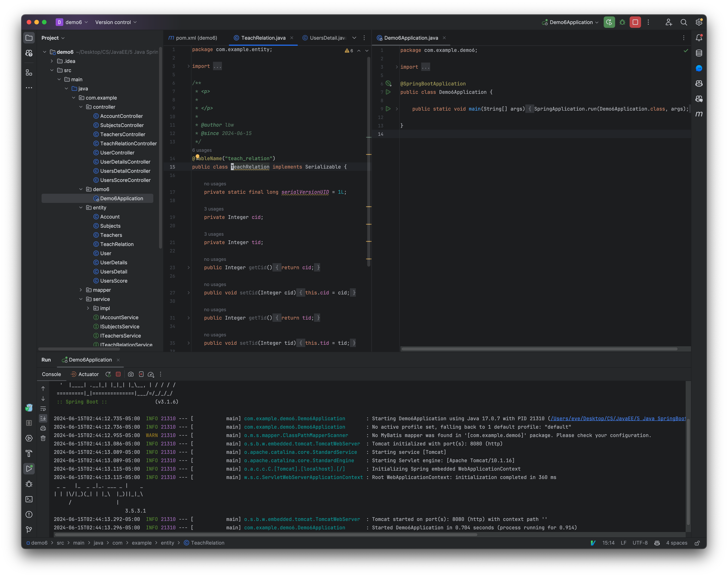
Task: Start debugging with the green bug icon
Action: (622, 22)
